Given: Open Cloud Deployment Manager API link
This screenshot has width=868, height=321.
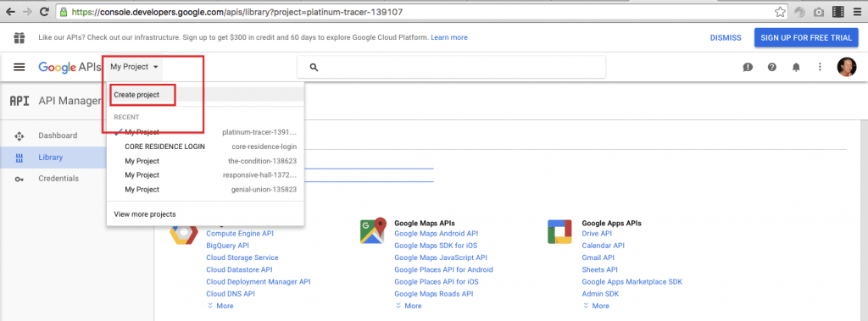Looking at the screenshot, I should (258, 282).
